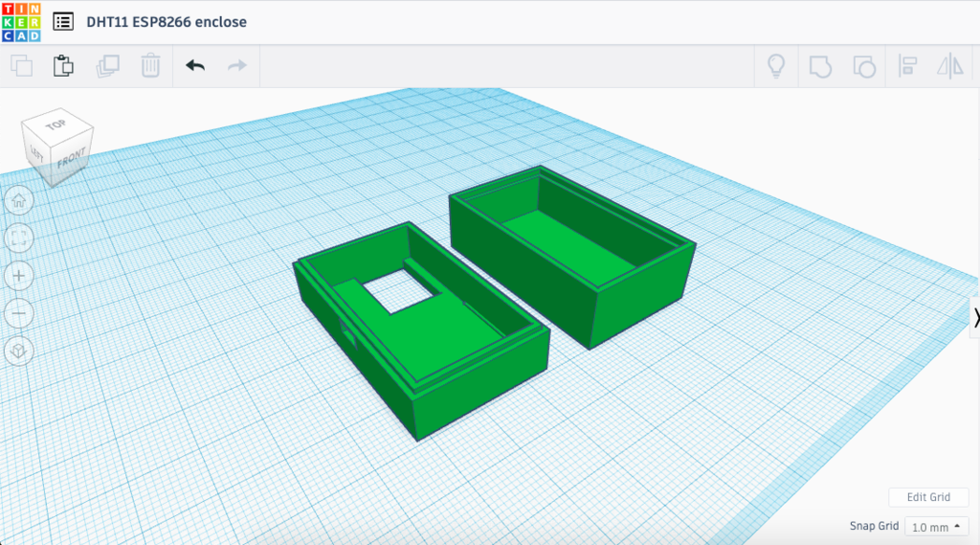Click the Paste clipboard icon

point(63,66)
